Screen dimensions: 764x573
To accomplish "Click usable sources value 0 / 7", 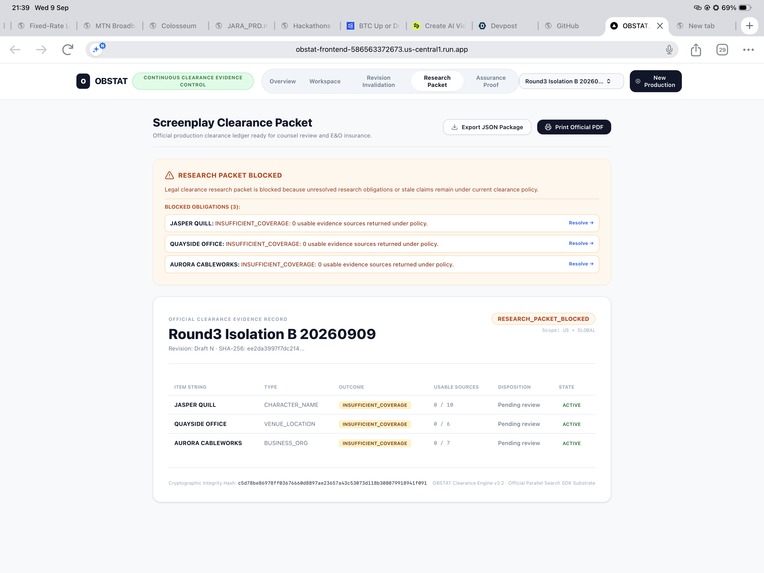I will coord(442,443).
